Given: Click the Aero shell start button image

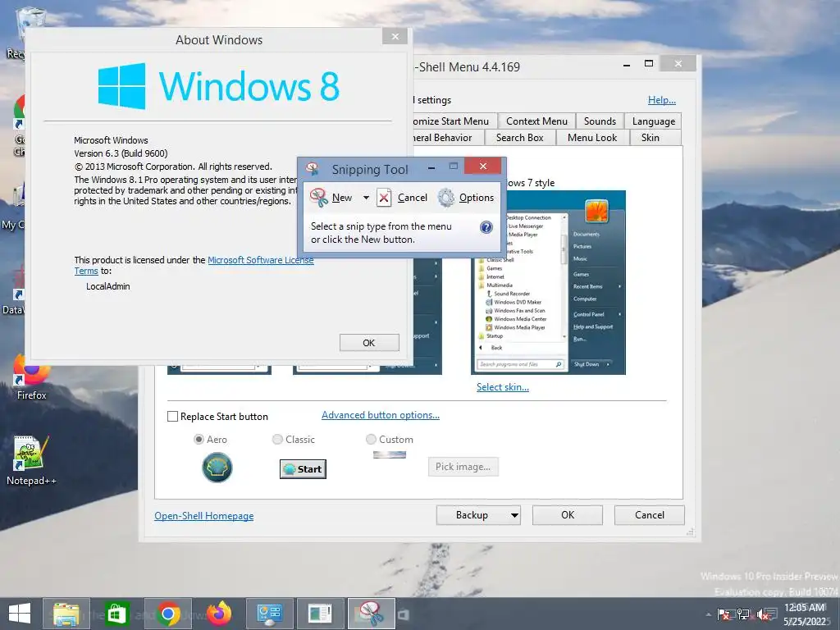Looking at the screenshot, I should tap(217, 468).
